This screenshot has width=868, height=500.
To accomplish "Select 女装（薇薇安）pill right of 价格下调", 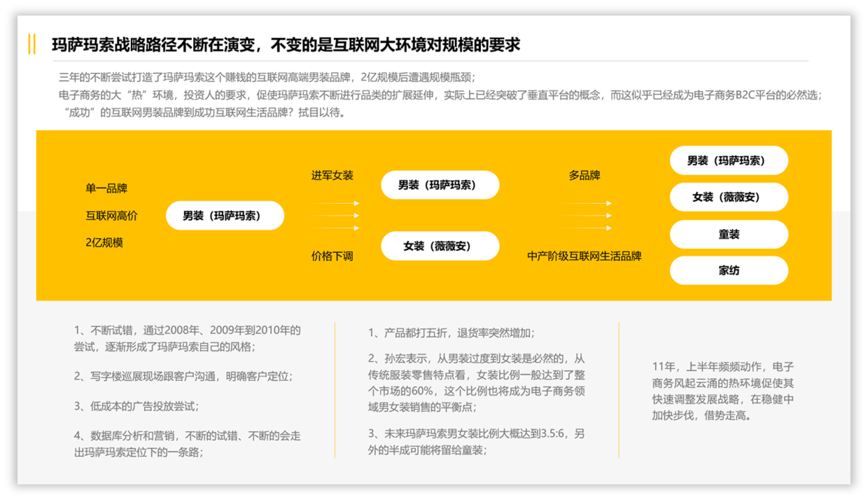I will 440,246.
